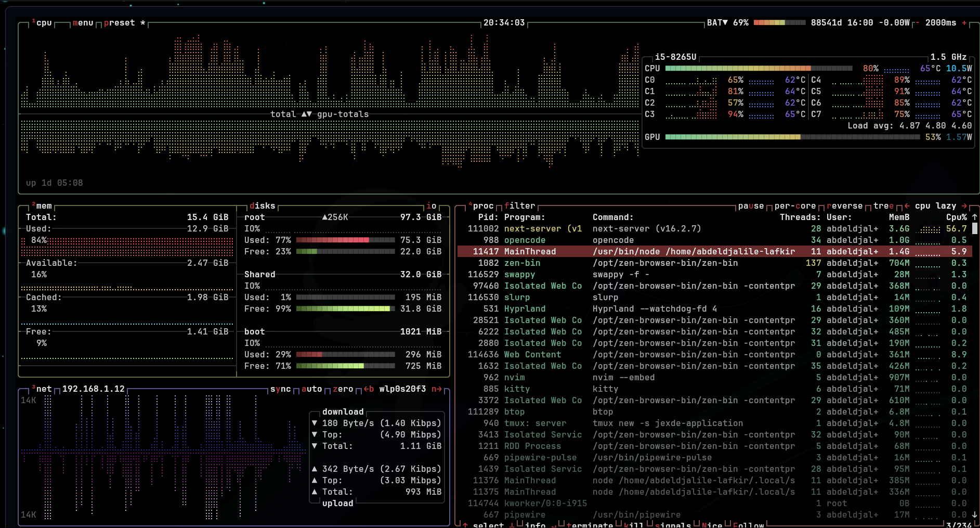The height and width of the screenshot is (528, 980).
Task: Select the tmux: server process row
Action: (x=715, y=423)
